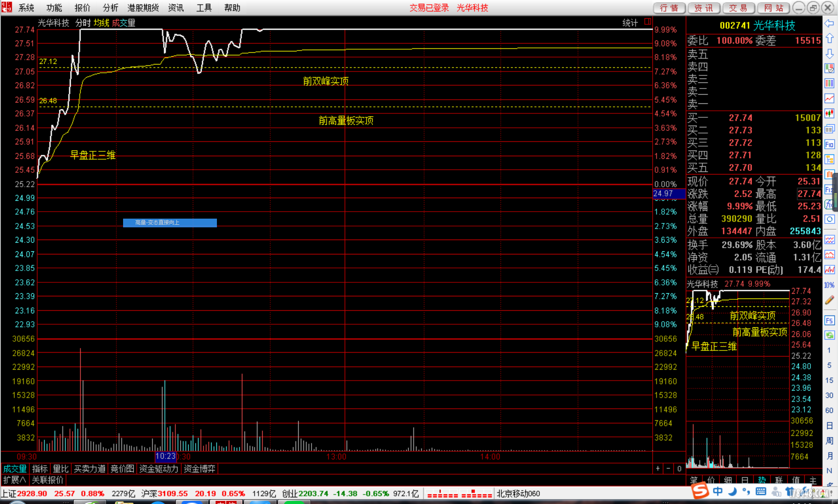Open the 帮助 menu
Screen dimensions: 838x504
232,7
